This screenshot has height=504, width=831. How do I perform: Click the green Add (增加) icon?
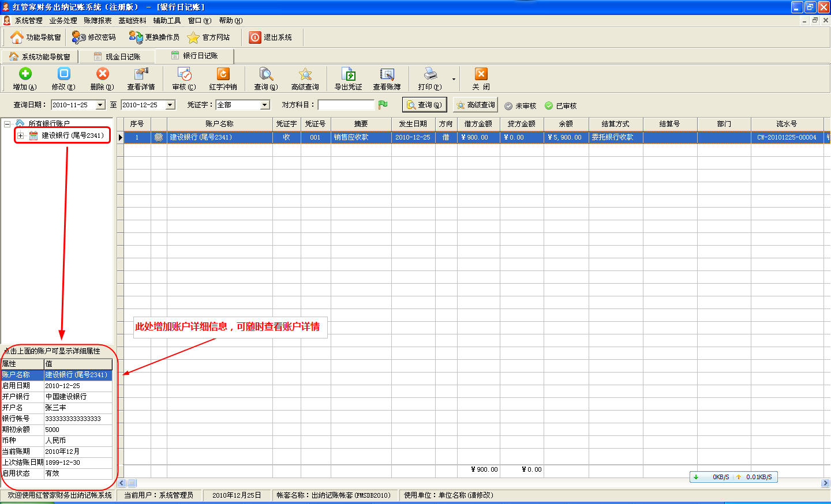[x=25, y=74]
